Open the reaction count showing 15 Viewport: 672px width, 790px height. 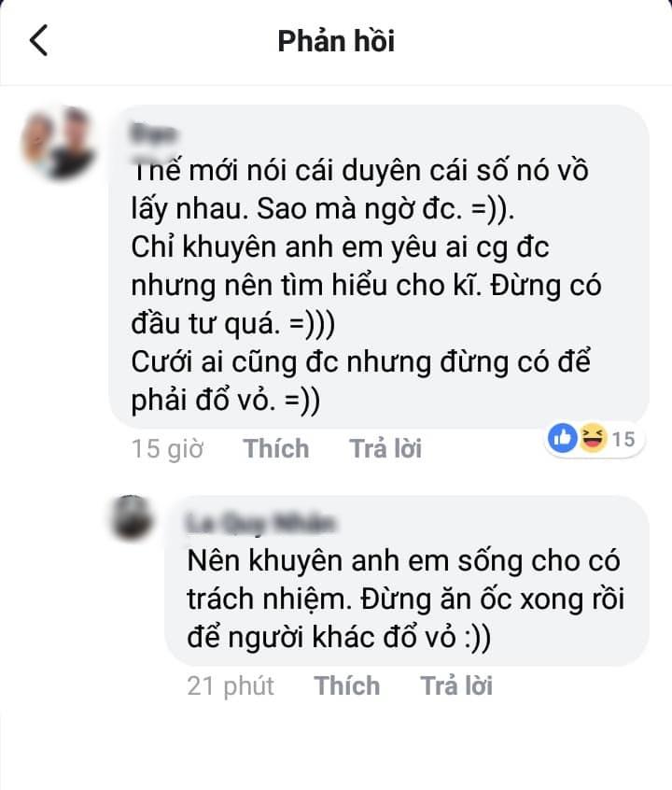pyautogui.click(x=623, y=439)
